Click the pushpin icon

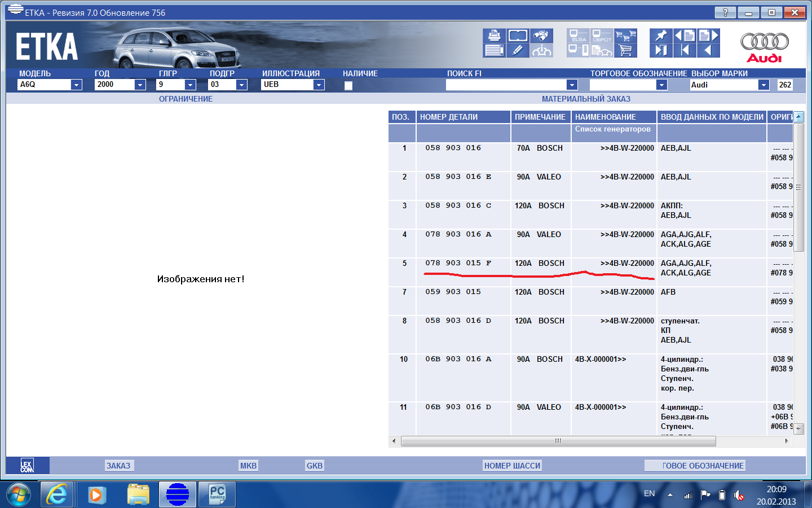pos(661,36)
